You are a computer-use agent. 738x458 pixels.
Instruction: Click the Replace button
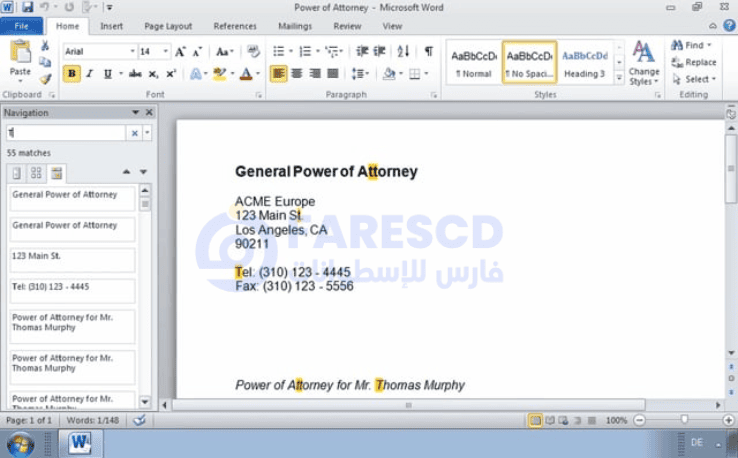[694, 62]
